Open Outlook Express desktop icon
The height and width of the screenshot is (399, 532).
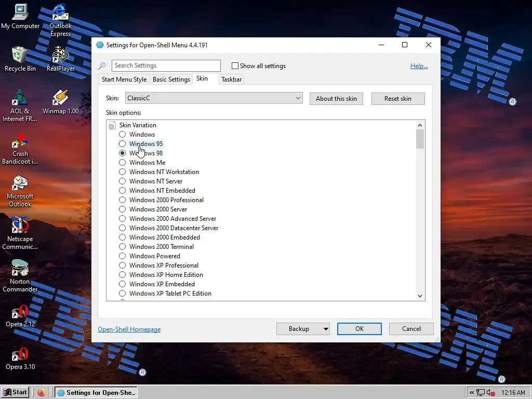(60, 20)
